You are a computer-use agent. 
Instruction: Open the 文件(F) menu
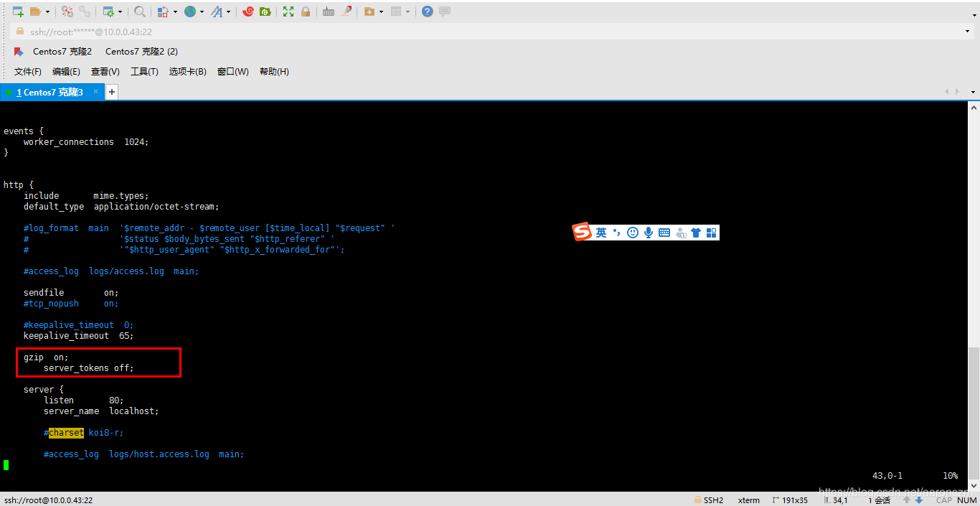[x=28, y=72]
